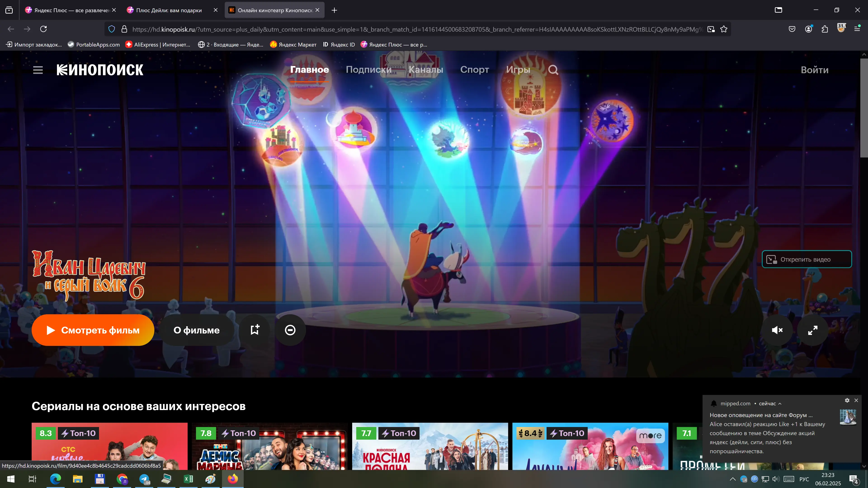The width and height of the screenshot is (868, 488).
Task: Open Firefox application menu
Action: (858, 29)
